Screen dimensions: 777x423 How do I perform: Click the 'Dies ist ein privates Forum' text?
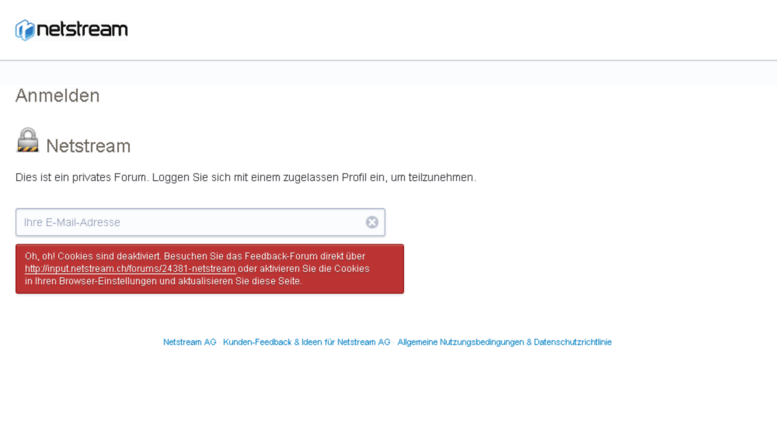[x=246, y=177]
